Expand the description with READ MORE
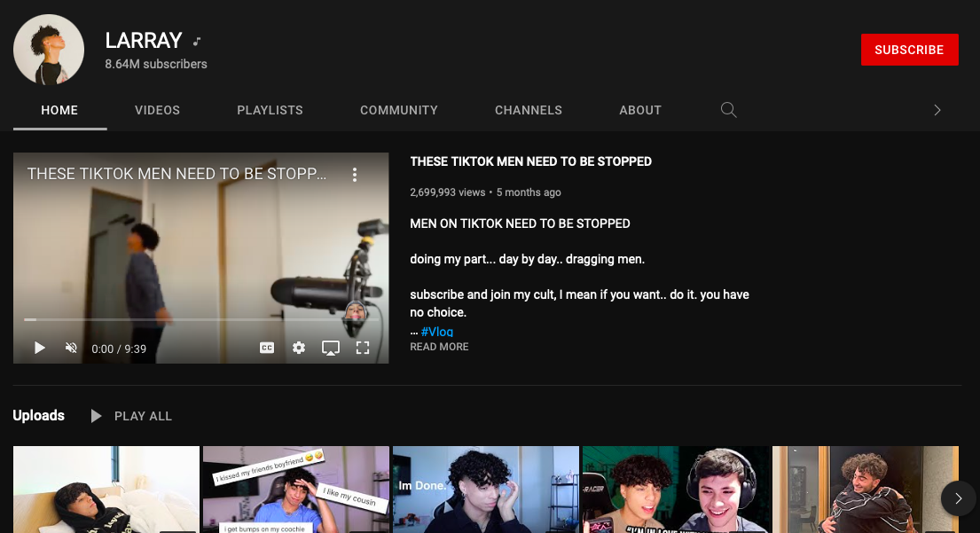Viewport: 980px width, 533px height. (x=439, y=347)
